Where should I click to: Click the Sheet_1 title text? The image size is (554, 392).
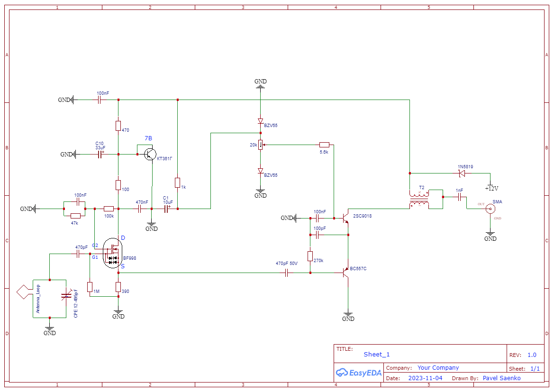(377, 355)
